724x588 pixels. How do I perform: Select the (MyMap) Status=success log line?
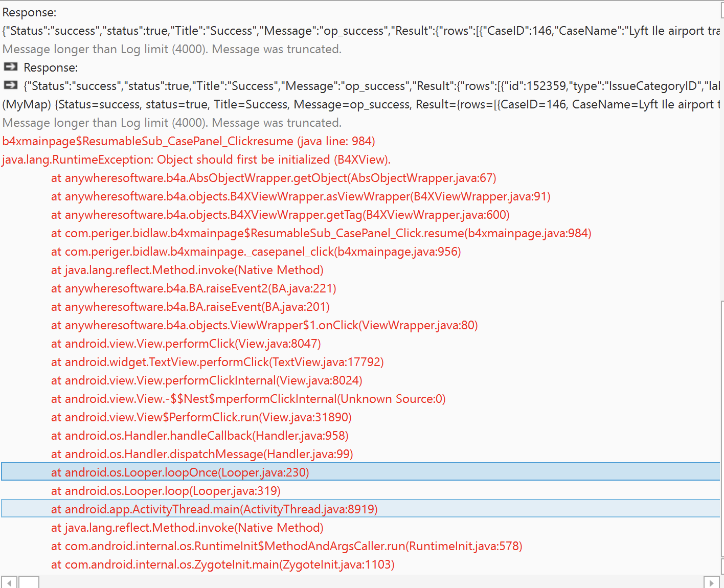361,104
